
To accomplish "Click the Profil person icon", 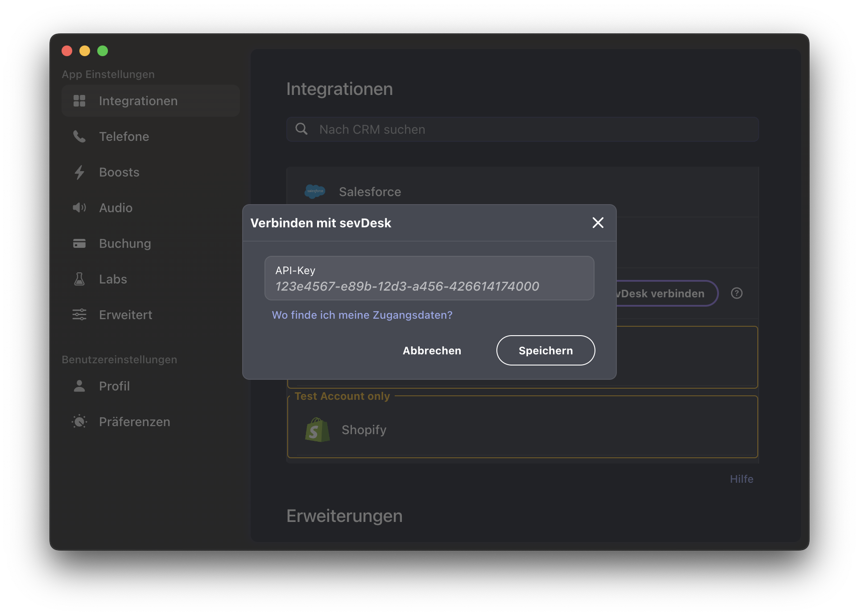I will (x=79, y=386).
